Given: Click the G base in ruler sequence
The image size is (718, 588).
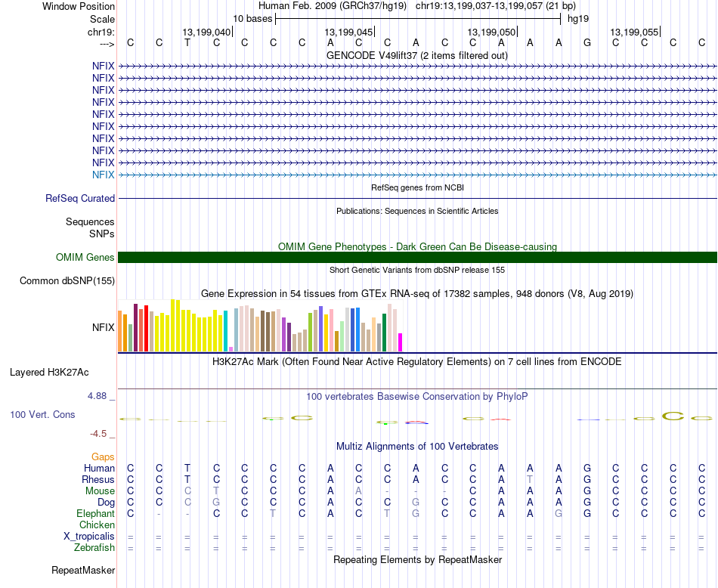Looking at the screenshot, I should 587,43.
